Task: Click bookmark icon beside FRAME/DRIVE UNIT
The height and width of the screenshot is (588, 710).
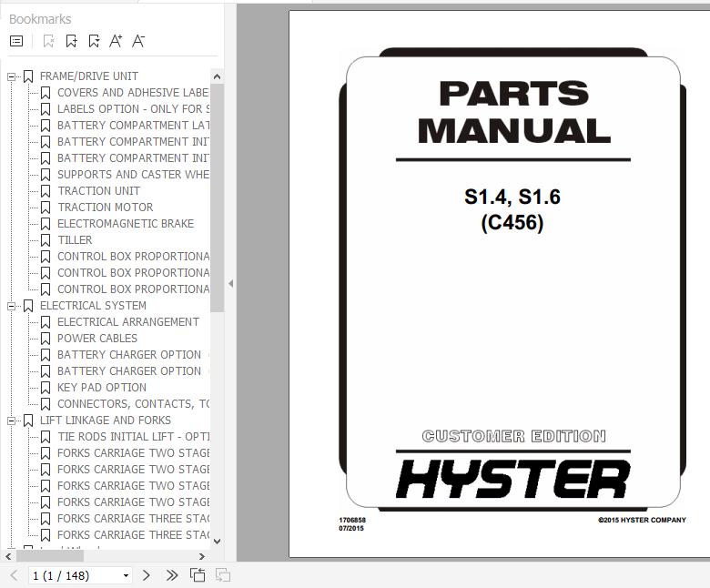Action: [28, 76]
